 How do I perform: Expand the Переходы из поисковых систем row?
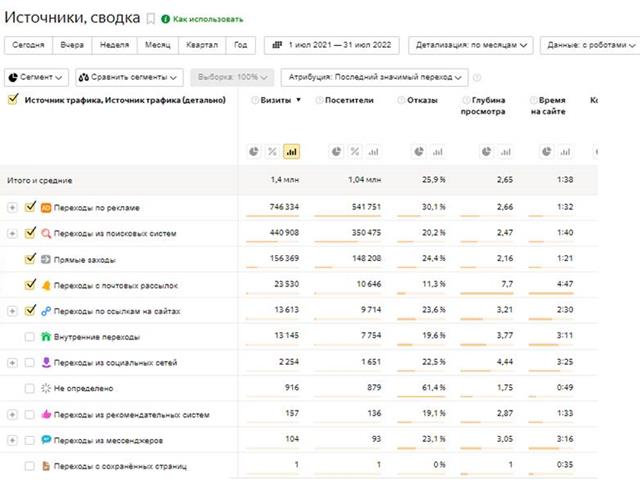[12, 234]
